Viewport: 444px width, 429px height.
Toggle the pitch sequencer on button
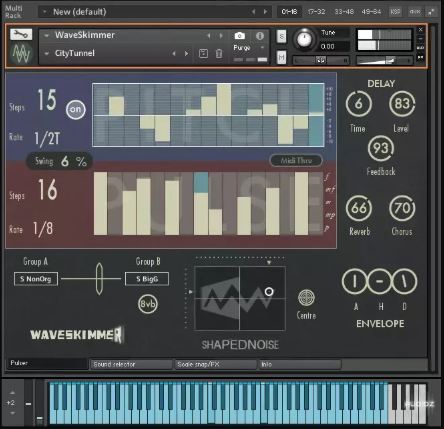click(x=76, y=109)
